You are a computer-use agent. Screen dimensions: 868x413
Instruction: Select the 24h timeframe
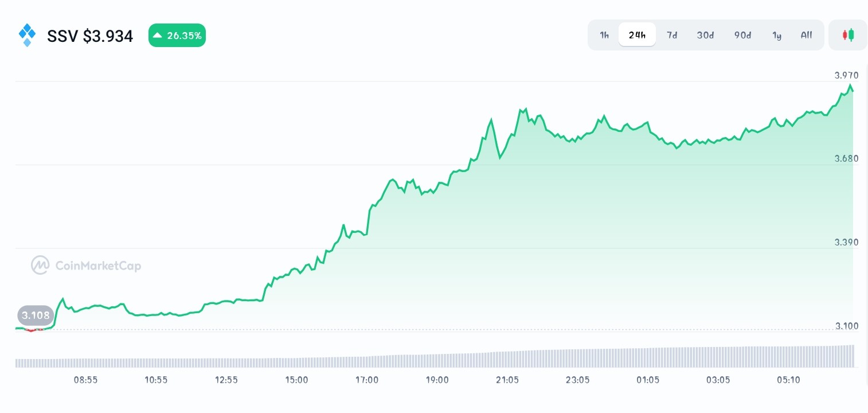tap(637, 35)
